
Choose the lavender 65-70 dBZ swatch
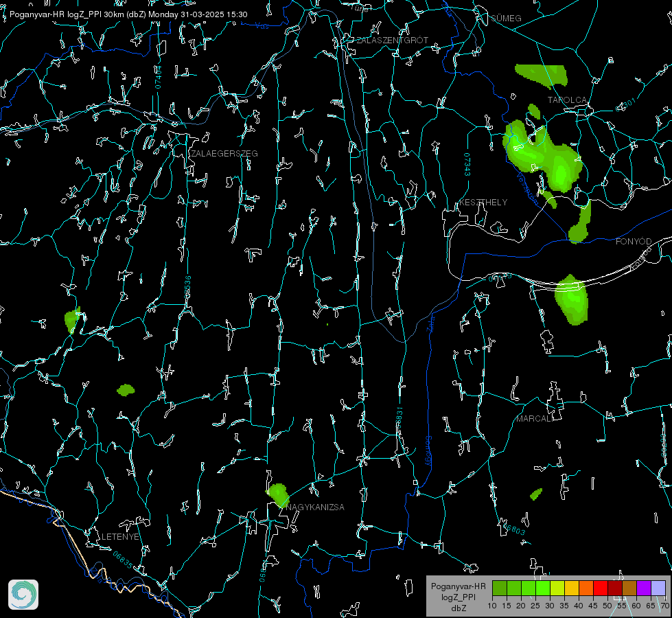(658, 588)
